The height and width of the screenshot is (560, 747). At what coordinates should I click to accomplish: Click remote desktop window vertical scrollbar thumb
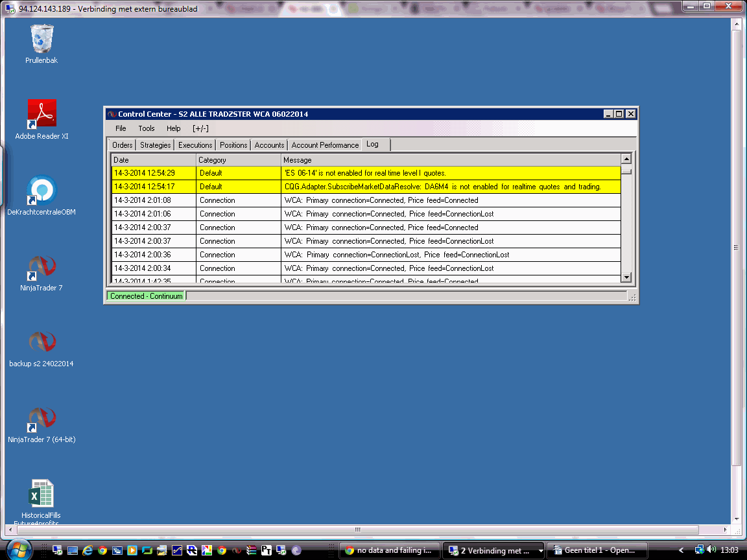736,247
